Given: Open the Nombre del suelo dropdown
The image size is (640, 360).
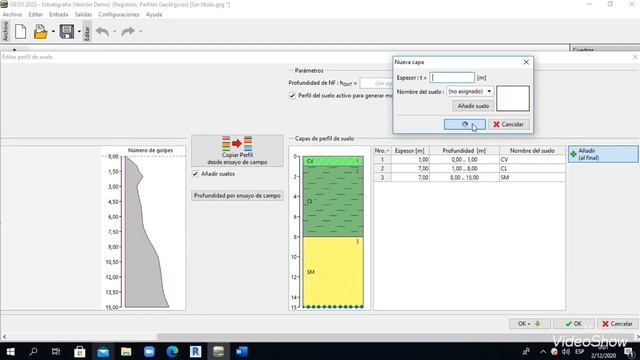Looking at the screenshot, I should (470, 91).
